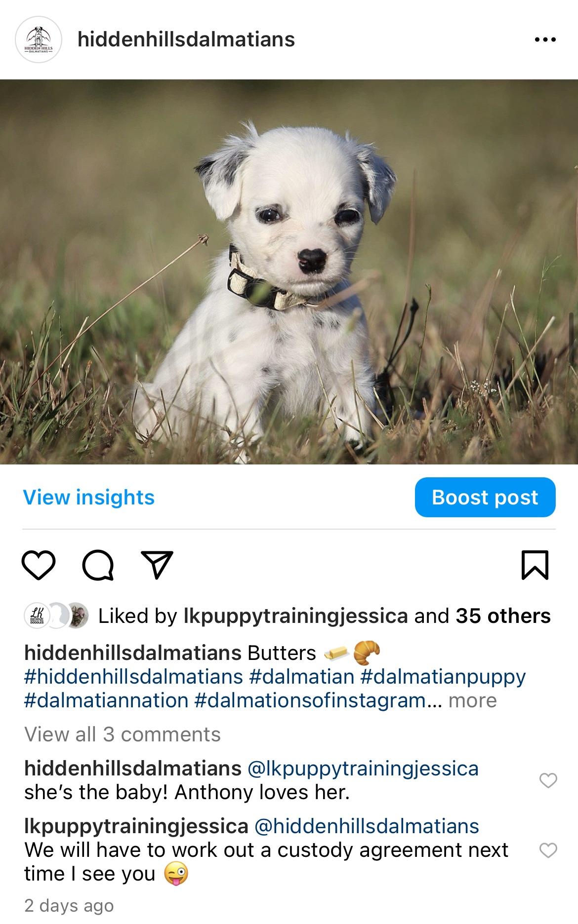This screenshot has height=924, width=578.
Task: View liker avatars next to Liked by
Action: pos(56,616)
